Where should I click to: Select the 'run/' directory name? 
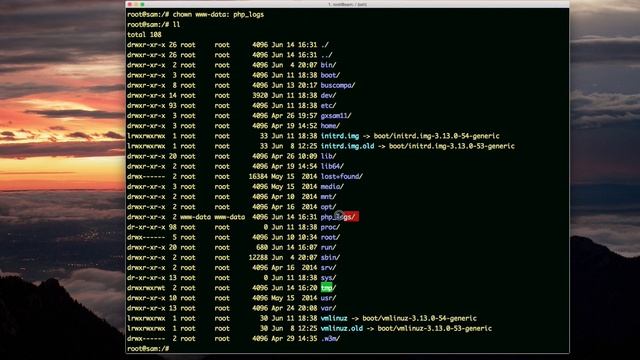tap(328, 247)
